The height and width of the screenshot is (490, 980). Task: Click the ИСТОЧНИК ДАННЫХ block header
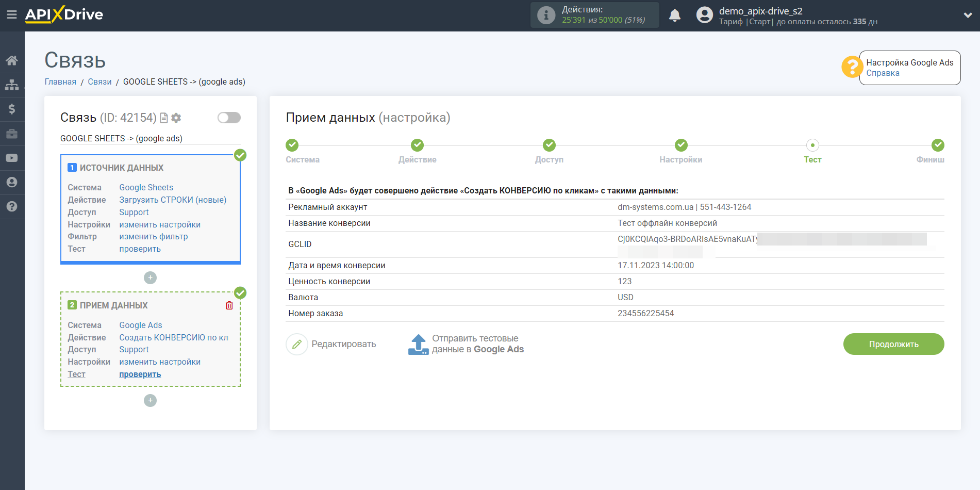point(121,168)
